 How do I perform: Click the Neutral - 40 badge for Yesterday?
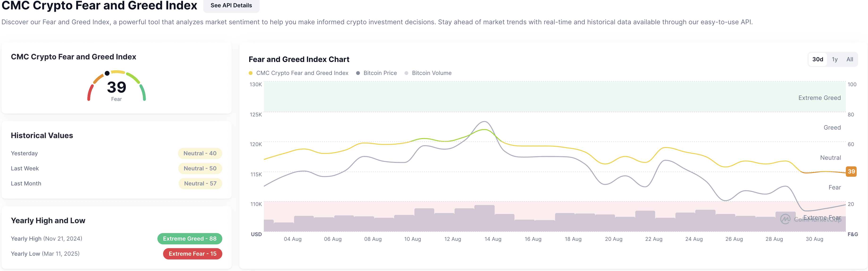200,153
